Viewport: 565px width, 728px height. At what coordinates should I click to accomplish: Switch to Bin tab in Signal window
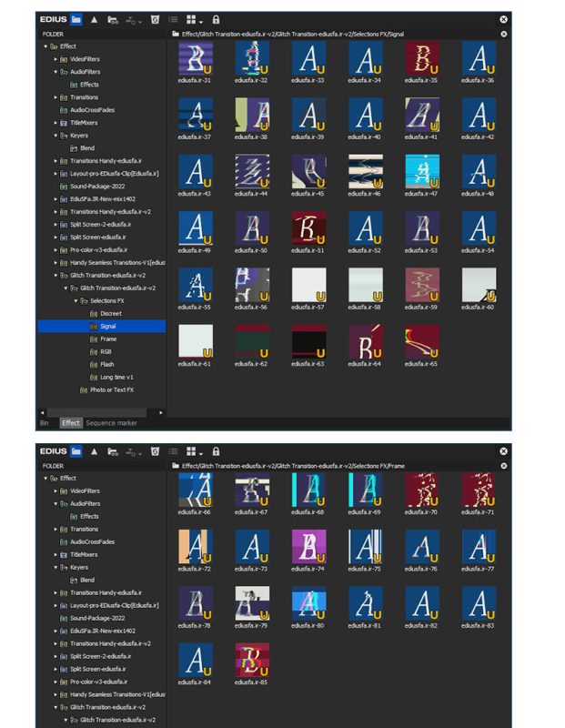tap(45, 423)
